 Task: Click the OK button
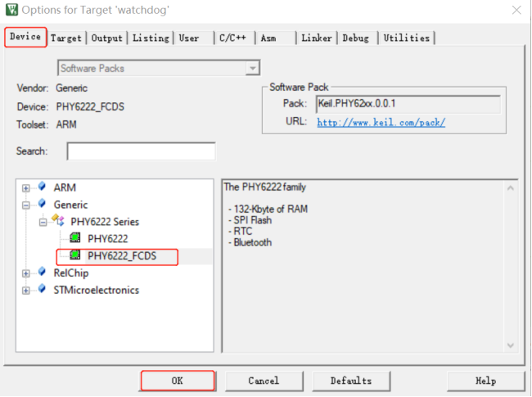[178, 381]
